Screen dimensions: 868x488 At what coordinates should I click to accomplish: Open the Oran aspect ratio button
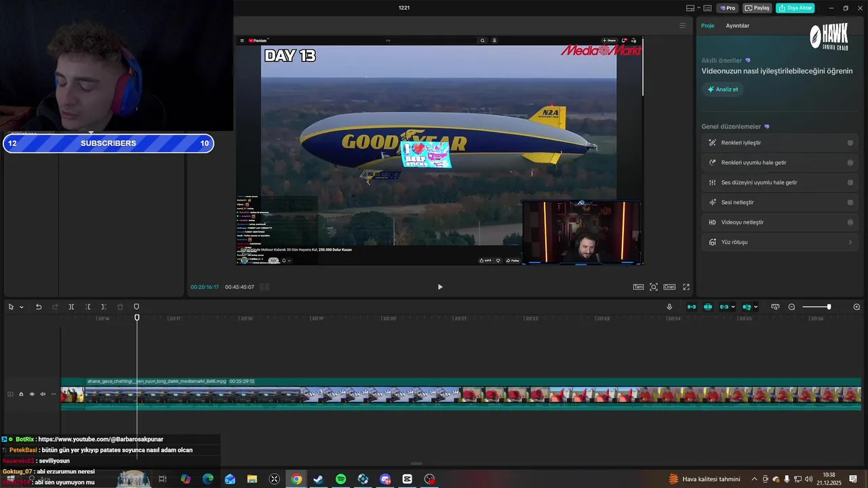point(669,287)
